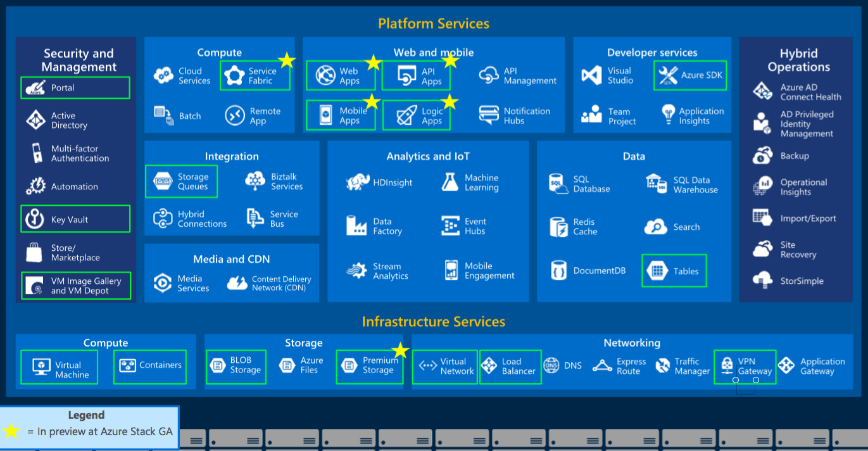Click the Machine Learning flask icon
This screenshot has height=451, width=868.
[x=450, y=182]
